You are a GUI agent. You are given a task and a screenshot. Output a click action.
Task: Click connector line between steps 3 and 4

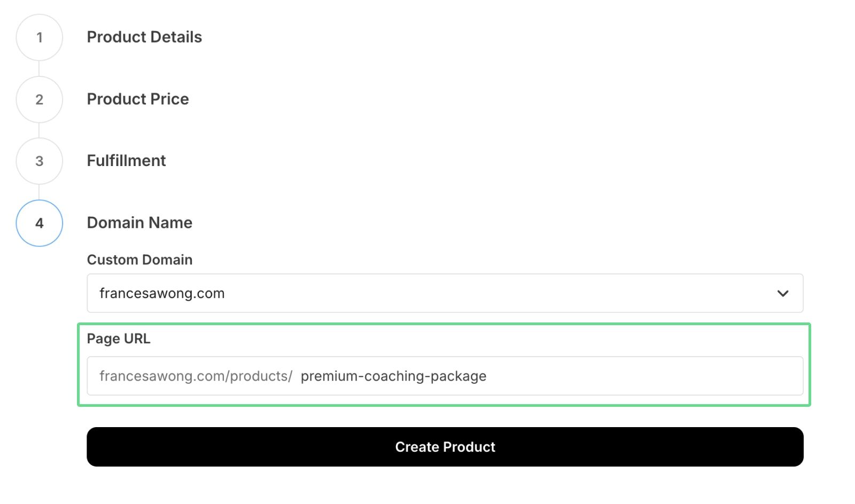point(39,192)
